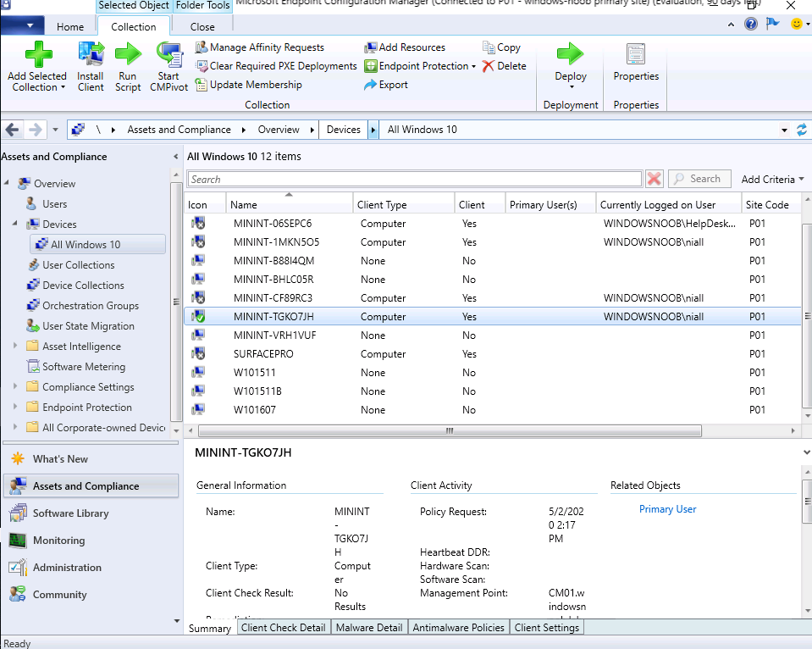Viewport: 812px width, 649px height.
Task: Open the blue application menu dropdown
Action: tap(22, 25)
